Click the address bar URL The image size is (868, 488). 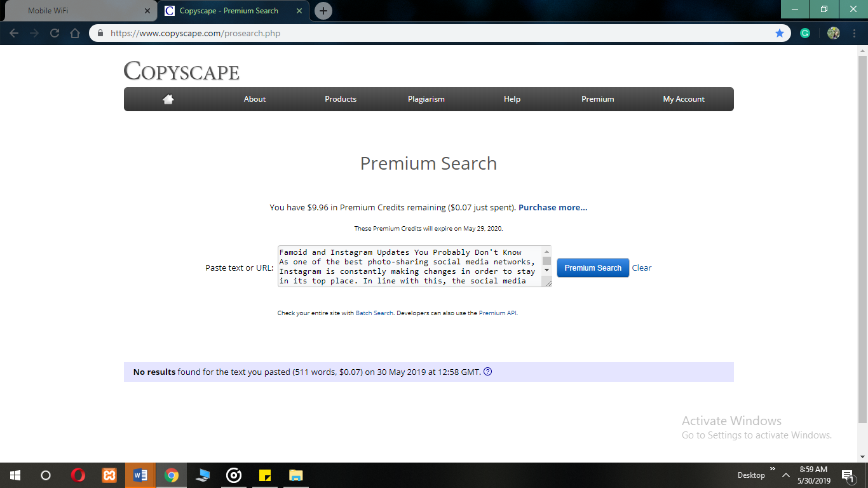pos(195,33)
